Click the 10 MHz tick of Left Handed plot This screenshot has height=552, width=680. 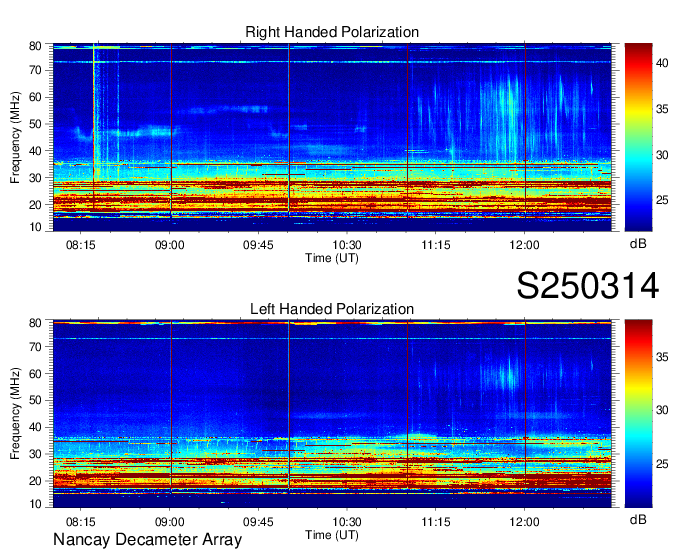click(35, 504)
